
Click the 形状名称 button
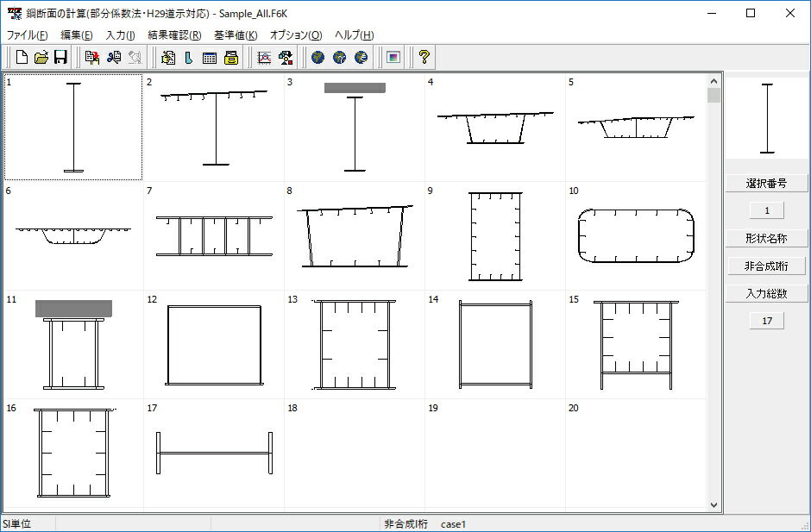click(766, 238)
